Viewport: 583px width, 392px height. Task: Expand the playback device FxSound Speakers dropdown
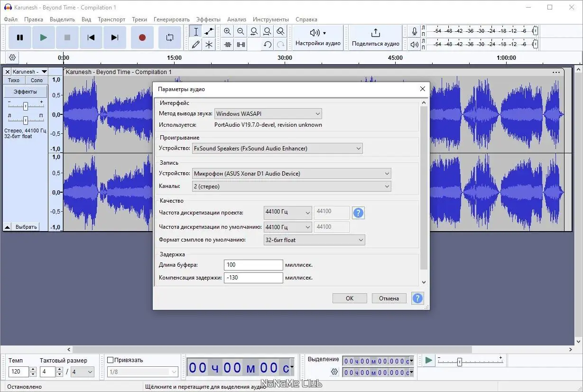click(x=277, y=149)
